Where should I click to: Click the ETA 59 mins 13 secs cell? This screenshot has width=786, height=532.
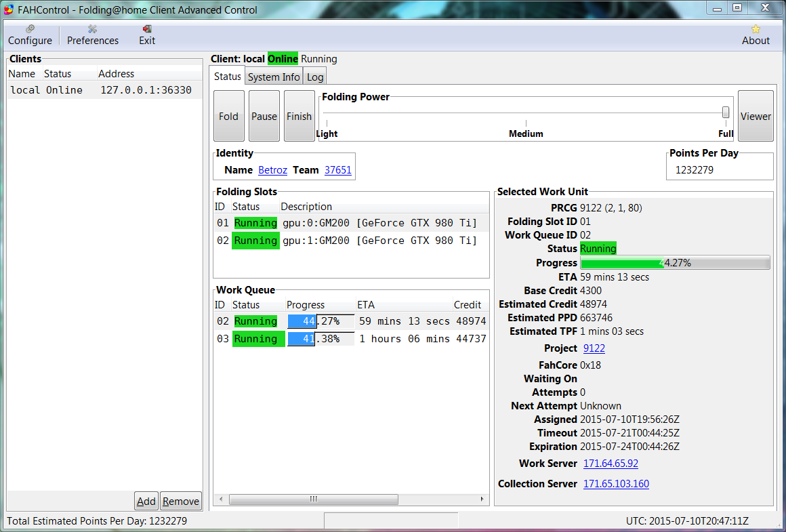404,321
